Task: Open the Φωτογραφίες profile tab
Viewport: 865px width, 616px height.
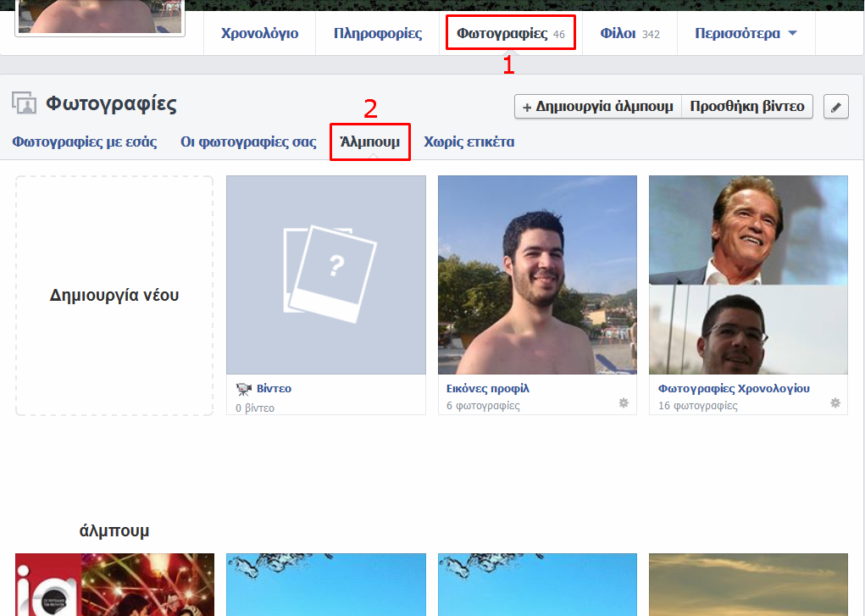Action: (510, 34)
